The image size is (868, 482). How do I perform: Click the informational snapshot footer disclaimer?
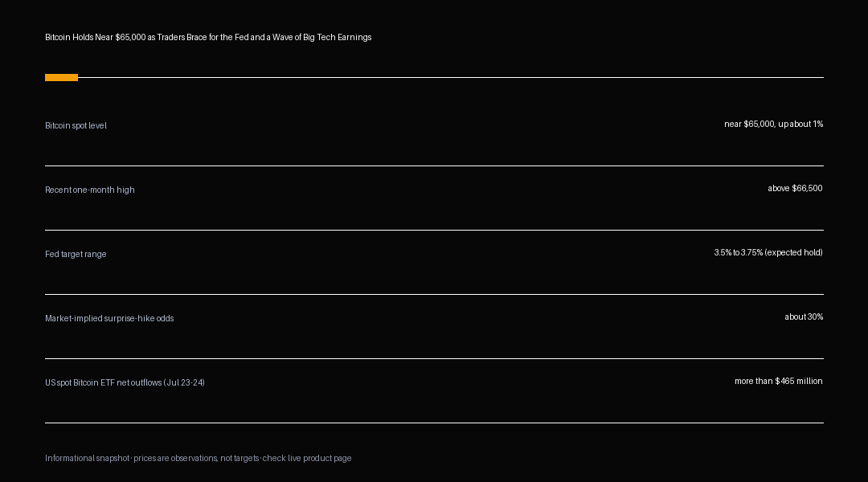coord(199,458)
